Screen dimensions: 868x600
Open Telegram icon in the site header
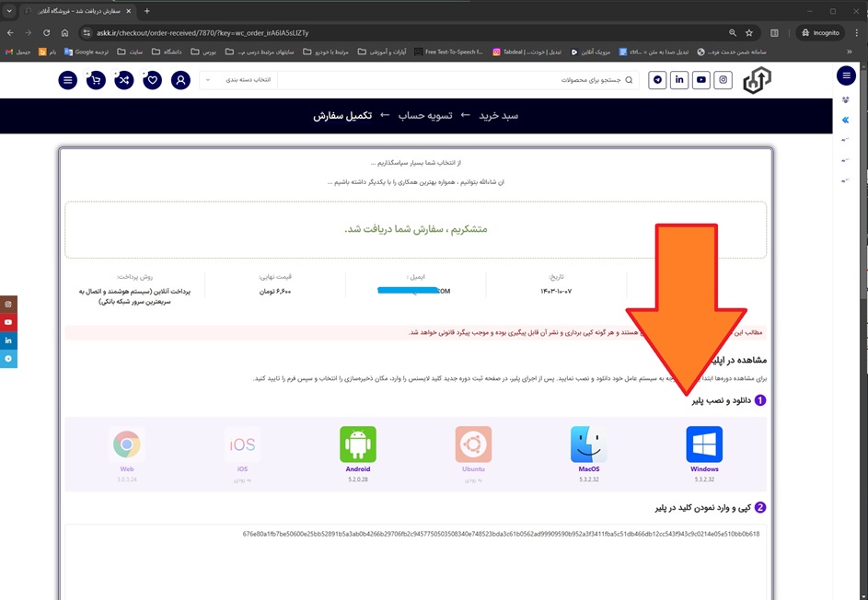pos(657,80)
